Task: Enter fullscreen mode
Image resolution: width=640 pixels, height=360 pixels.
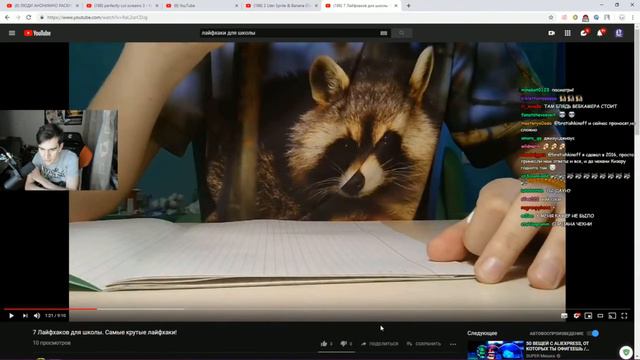Action: pos(624,316)
